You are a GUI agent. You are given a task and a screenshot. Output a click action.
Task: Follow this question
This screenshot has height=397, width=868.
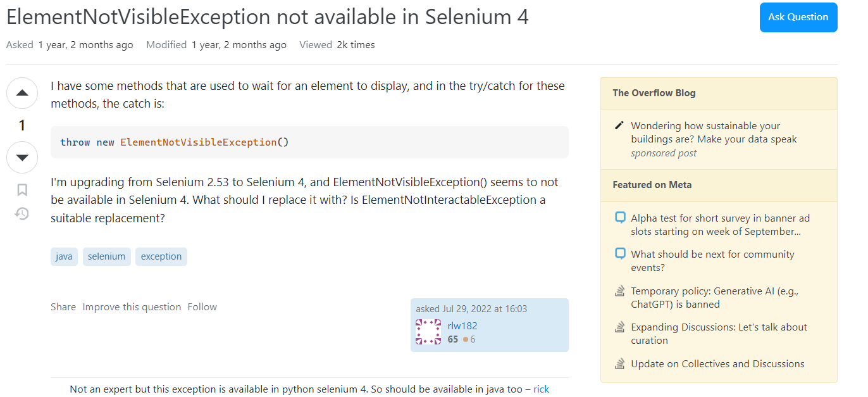tap(202, 307)
